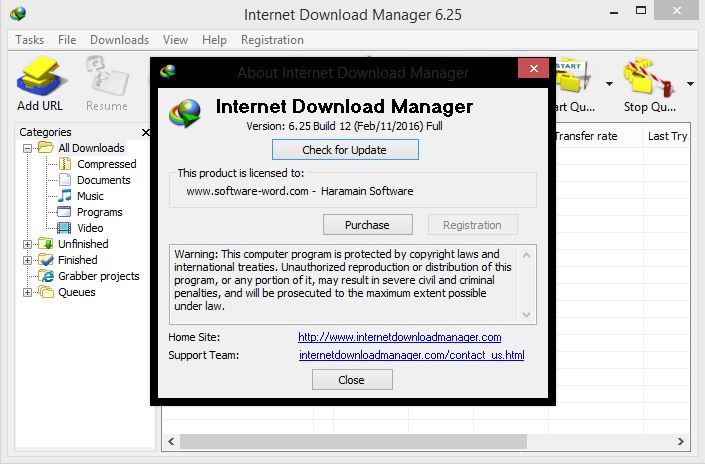Click the horizontal scrollbar thumb in download list
This screenshot has width=705, height=464.
coord(353,442)
